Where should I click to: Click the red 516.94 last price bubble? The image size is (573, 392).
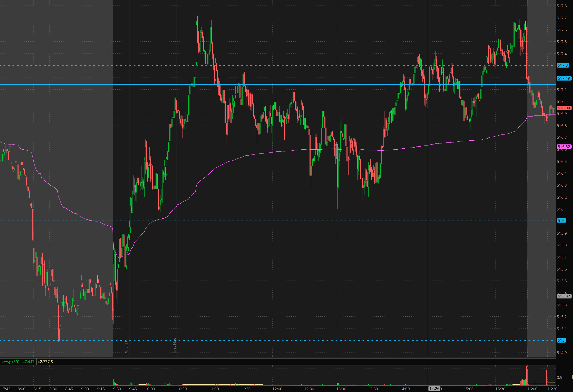point(564,108)
